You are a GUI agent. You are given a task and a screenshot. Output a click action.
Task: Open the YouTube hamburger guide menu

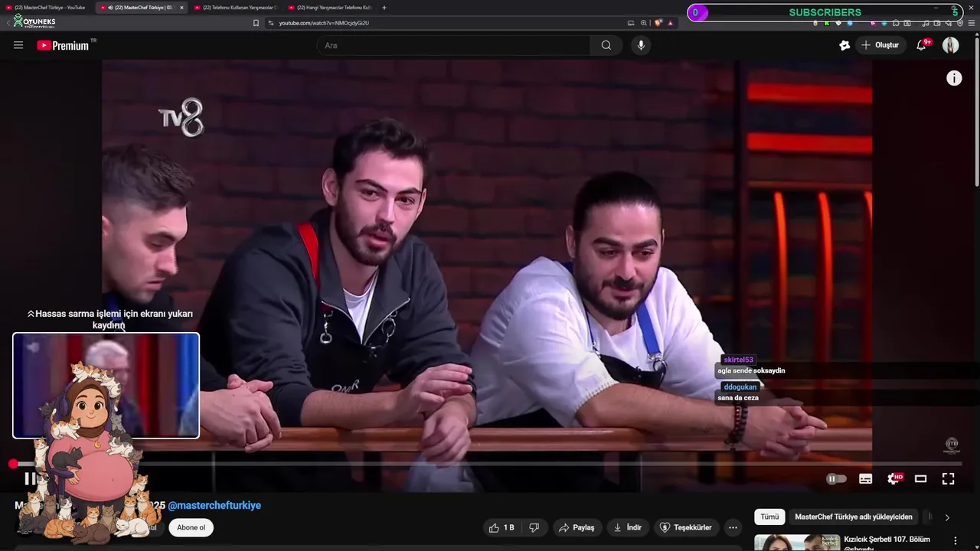(18, 45)
